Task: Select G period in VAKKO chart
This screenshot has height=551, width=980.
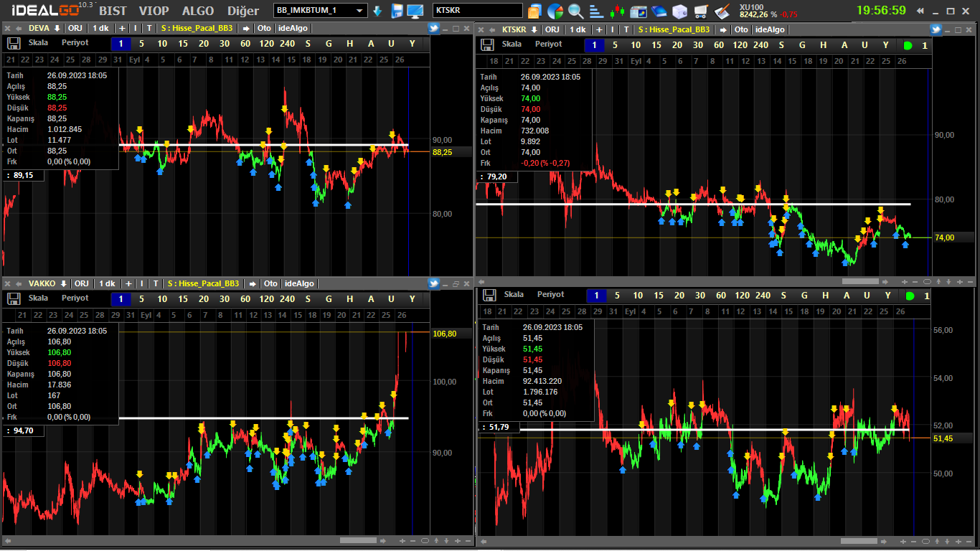Action: click(329, 298)
